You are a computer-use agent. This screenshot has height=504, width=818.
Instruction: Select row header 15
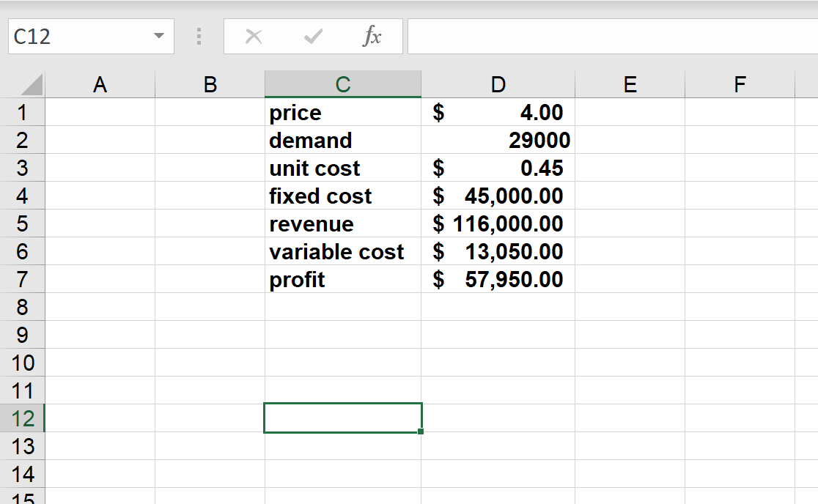pyautogui.click(x=23, y=499)
